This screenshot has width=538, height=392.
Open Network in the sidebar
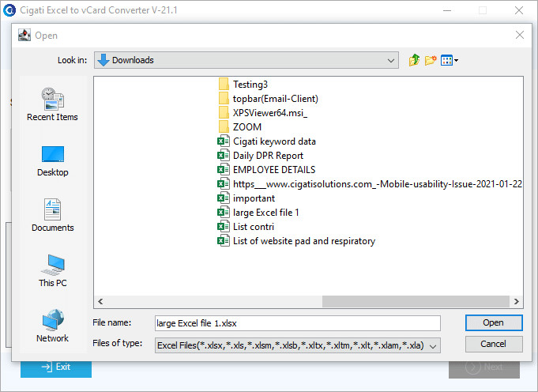point(52,326)
